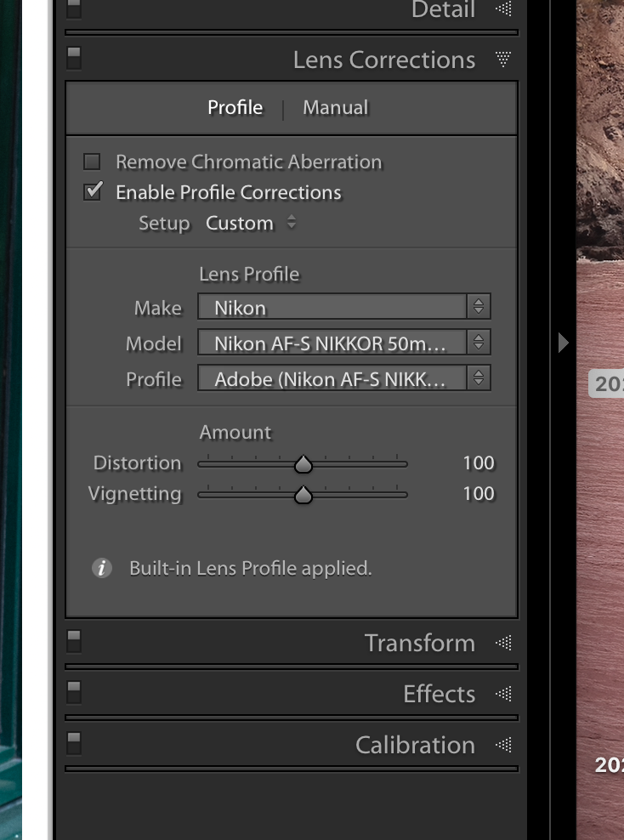Click the 'Lens Profile' section heading
The image size is (624, 840).
click(x=249, y=275)
